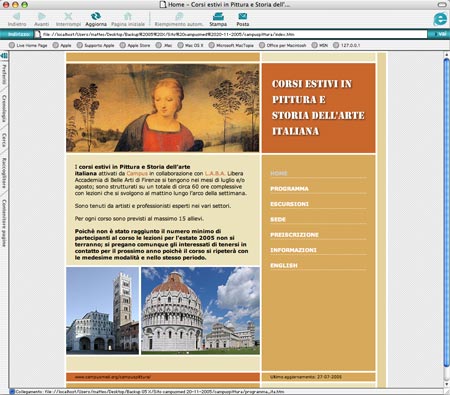The width and height of the screenshot is (450, 395).
Task: Click the vertical scrollbar thumb
Action: tap(446, 213)
